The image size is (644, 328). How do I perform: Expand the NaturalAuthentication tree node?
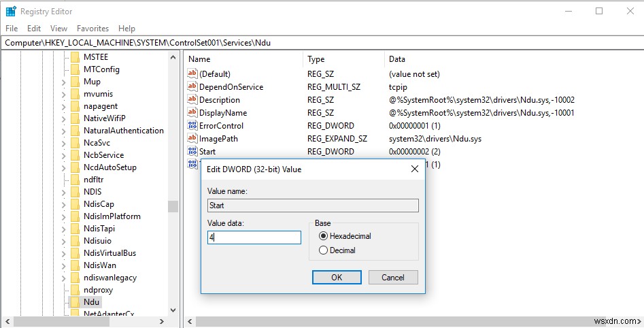pyautogui.click(x=64, y=131)
